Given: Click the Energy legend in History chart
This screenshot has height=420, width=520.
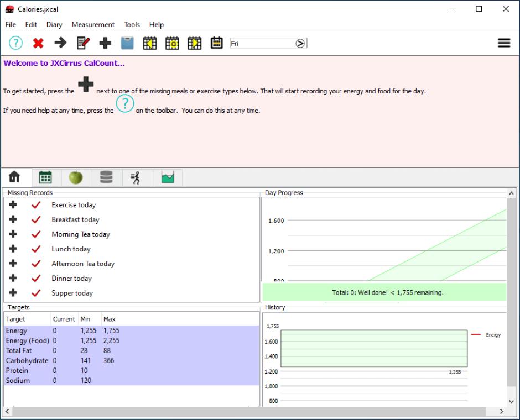Looking at the screenshot, I should coord(486,335).
